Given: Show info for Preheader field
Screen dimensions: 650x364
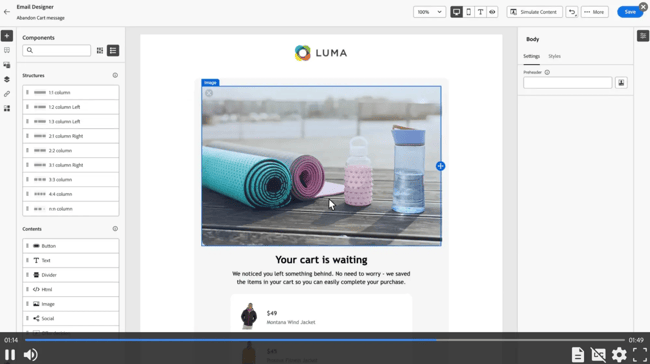Looking at the screenshot, I should [547, 73].
